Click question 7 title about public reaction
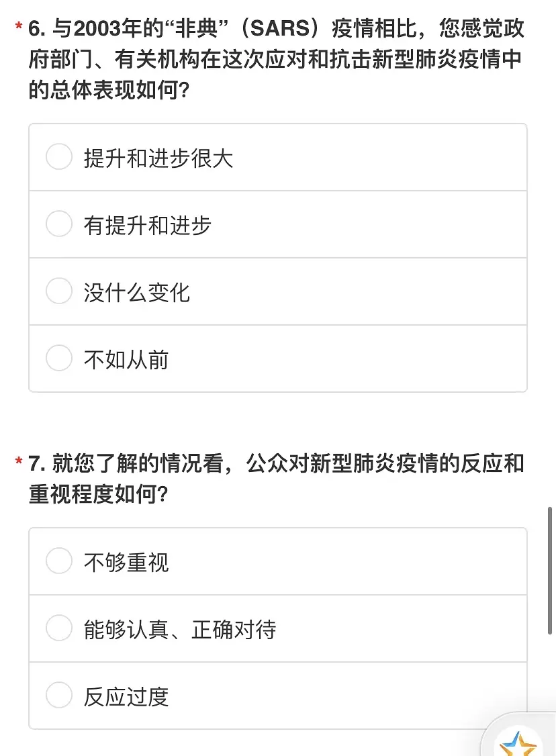 pyautogui.click(x=276, y=478)
